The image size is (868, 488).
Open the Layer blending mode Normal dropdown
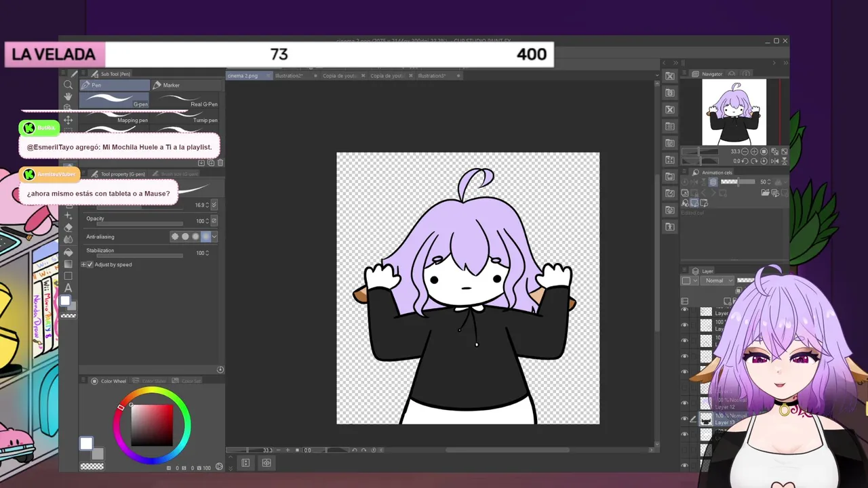click(718, 281)
